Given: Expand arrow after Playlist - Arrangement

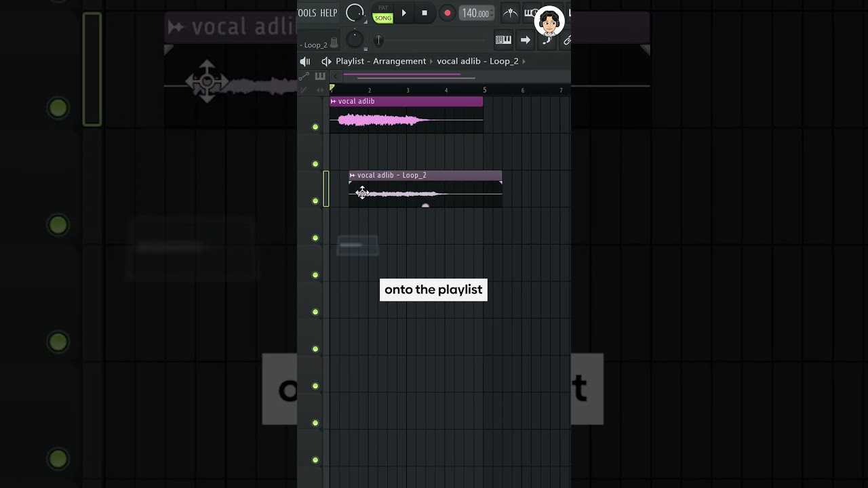Looking at the screenshot, I should tap(431, 61).
